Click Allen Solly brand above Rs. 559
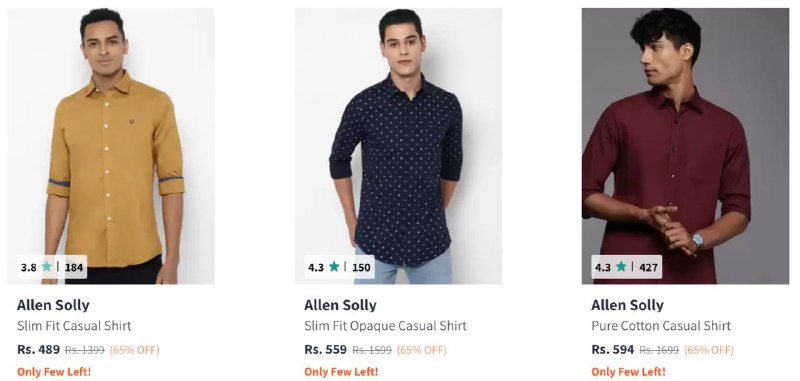 click(x=340, y=306)
